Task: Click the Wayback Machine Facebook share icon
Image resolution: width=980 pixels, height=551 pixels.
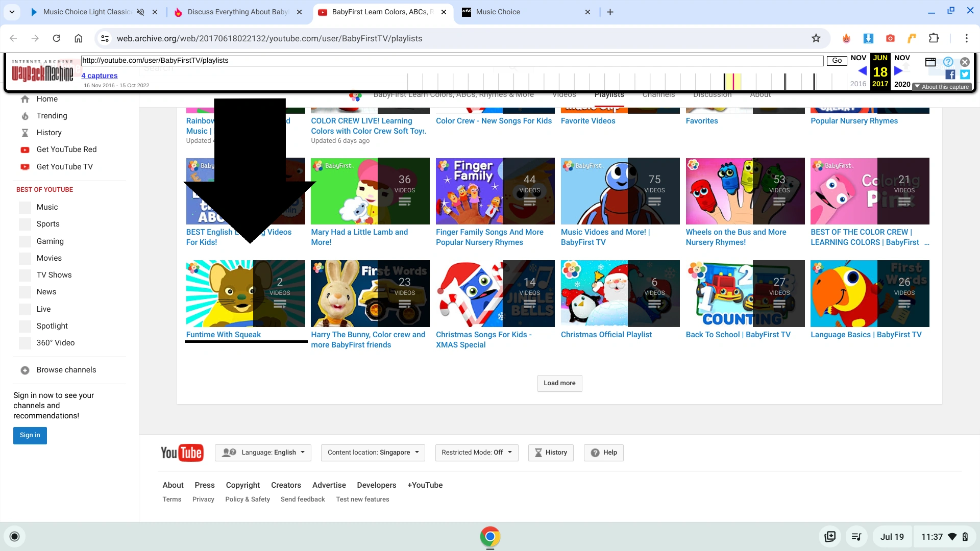Action: point(950,74)
